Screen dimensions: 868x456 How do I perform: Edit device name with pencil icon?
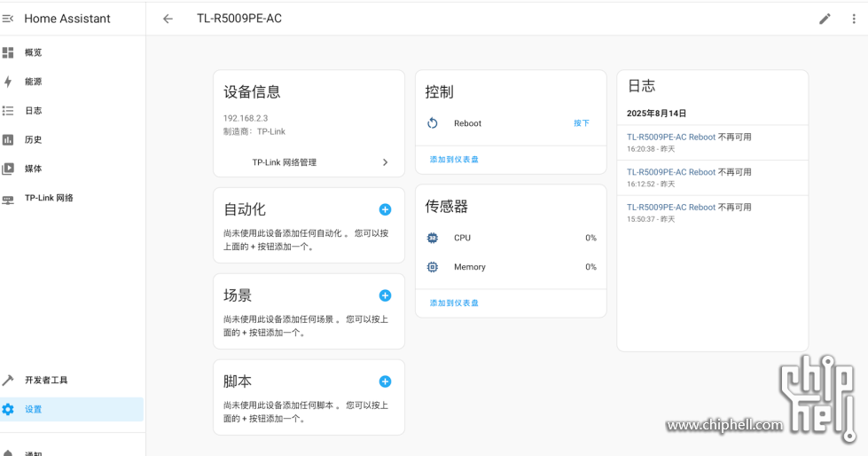coord(825,19)
